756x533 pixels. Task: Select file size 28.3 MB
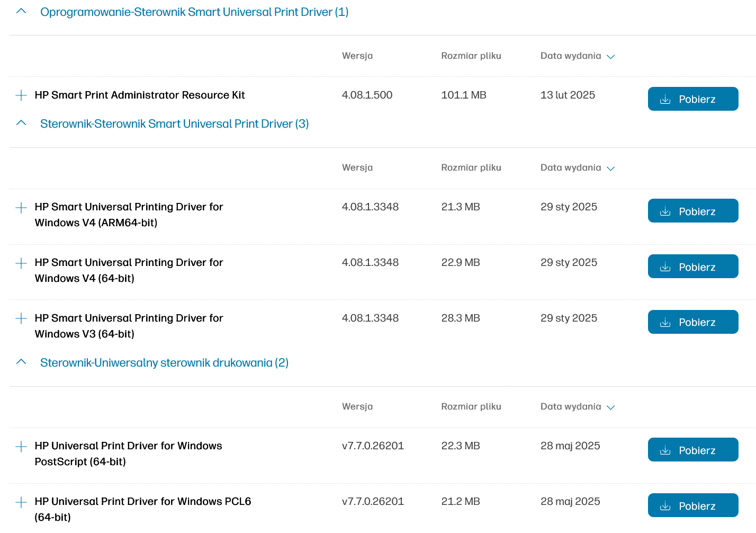pyautogui.click(x=461, y=318)
